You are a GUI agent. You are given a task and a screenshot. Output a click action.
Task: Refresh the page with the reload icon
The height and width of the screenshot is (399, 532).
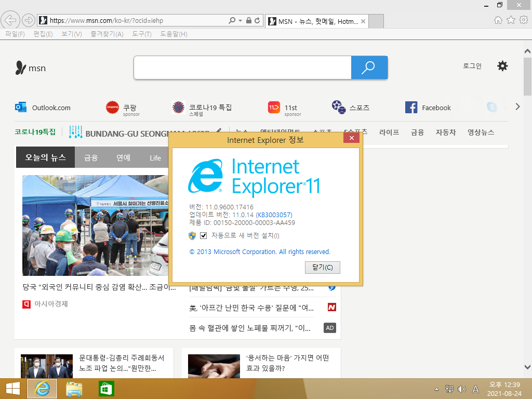pos(257,20)
